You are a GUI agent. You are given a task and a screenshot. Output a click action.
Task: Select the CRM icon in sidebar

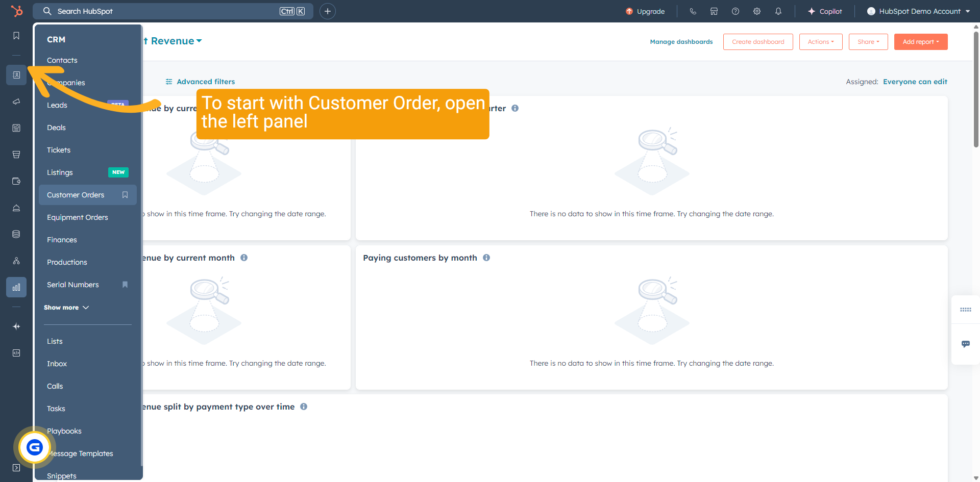(16, 75)
